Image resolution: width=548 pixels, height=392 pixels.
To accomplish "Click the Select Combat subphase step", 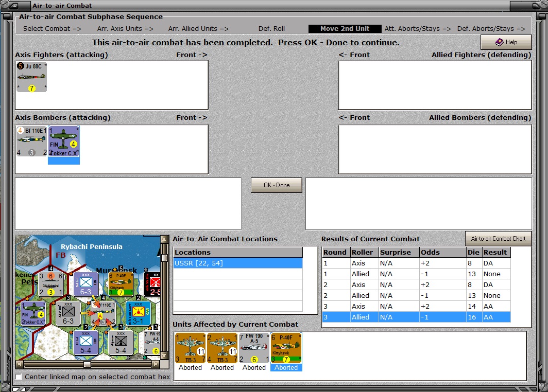I will [52, 29].
